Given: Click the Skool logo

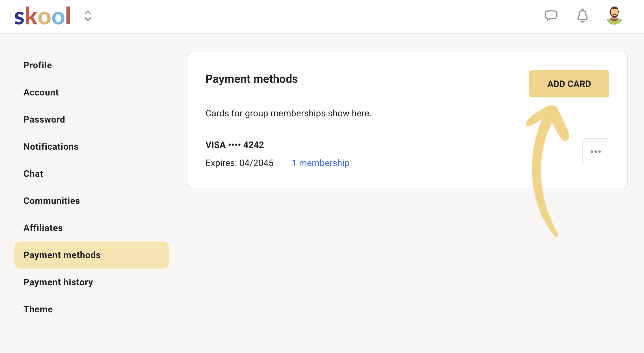Looking at the screenshot, I should [42, 16].
